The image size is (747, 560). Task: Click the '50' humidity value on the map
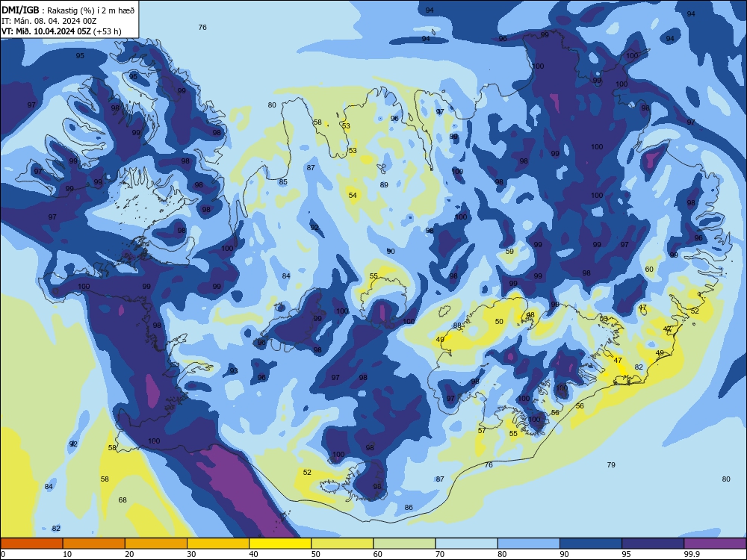499,321
